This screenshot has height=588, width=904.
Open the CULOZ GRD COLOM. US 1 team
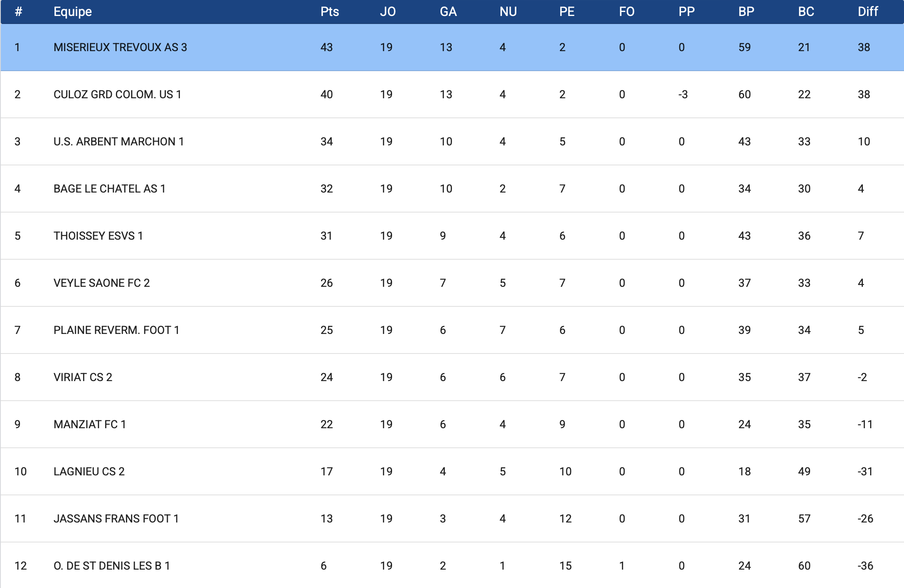click(117, 95)
